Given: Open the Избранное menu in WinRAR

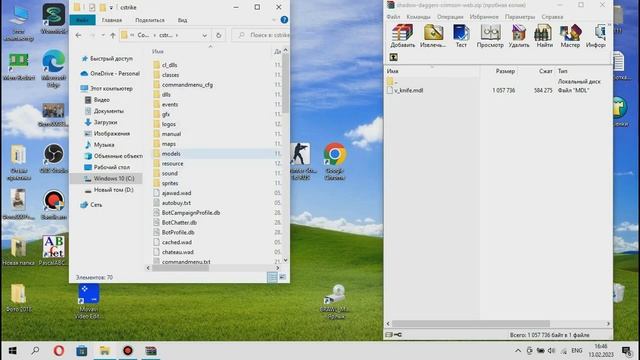Looking at the screenshot, I should (x=484, y=17).
